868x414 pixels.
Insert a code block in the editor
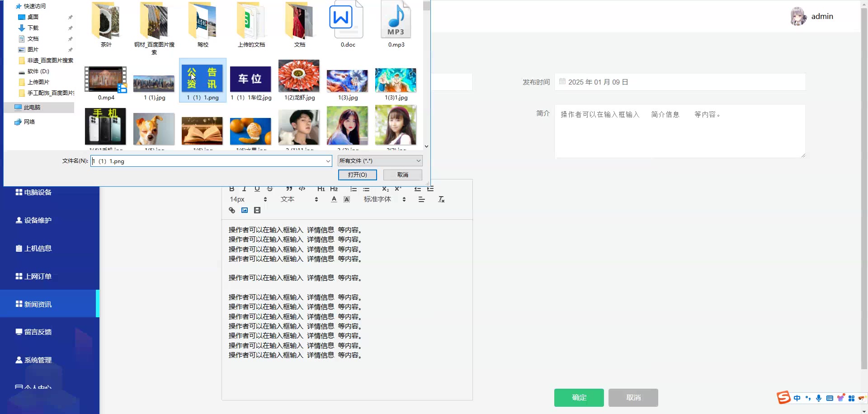302,189
